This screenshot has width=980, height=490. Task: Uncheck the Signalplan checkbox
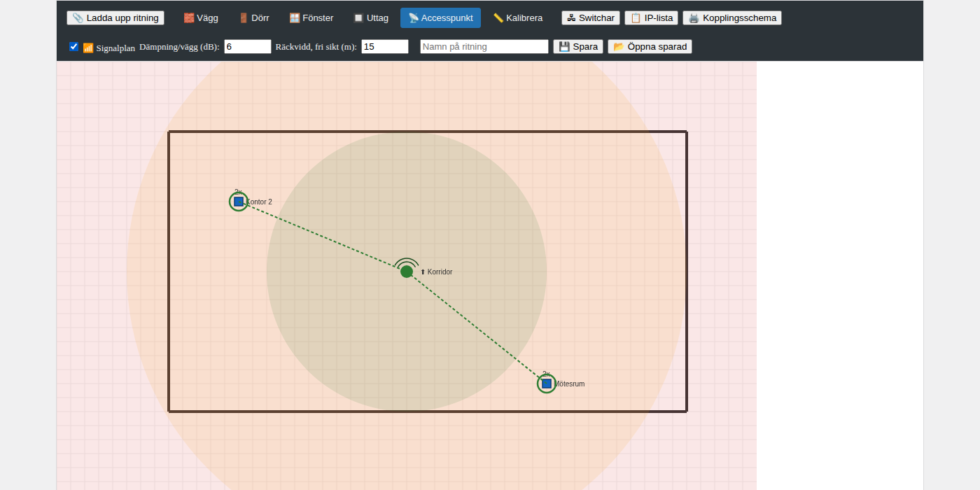click(x=73, y=47)
